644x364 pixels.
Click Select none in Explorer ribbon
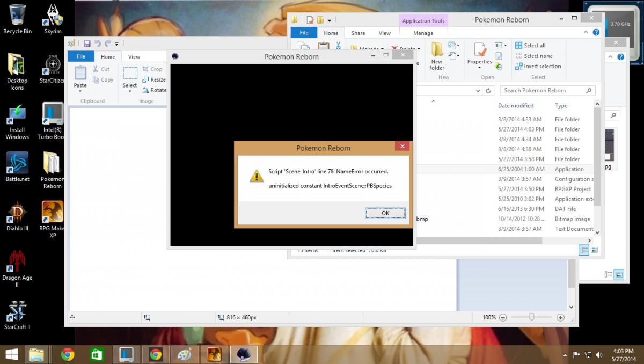(533, 56)
